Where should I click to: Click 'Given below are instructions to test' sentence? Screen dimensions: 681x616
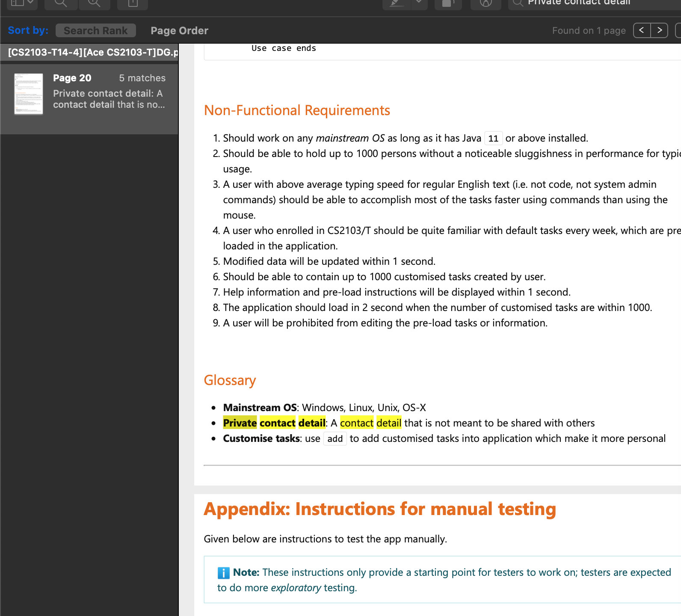point(326,539)
